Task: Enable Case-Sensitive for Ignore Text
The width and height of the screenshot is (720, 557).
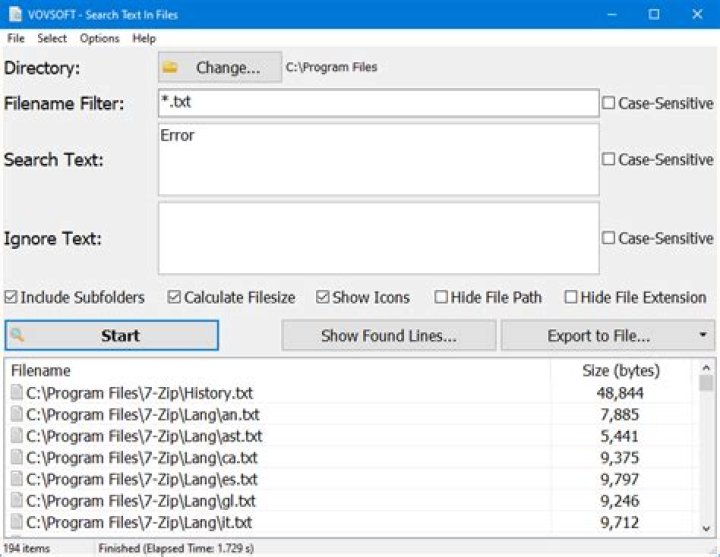Action: click(608, 238)
